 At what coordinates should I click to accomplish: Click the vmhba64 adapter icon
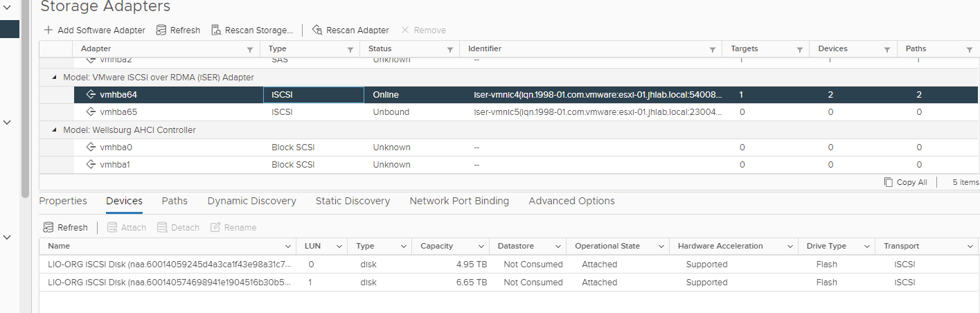pyautogui.click(x=91, y=95)
